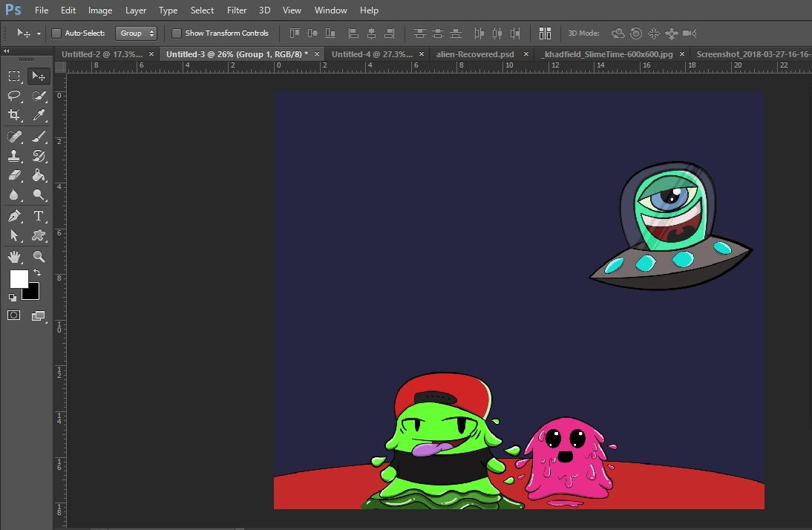812x530 pixels.
Task: Open the Image menu
Action: coord(100,10)
